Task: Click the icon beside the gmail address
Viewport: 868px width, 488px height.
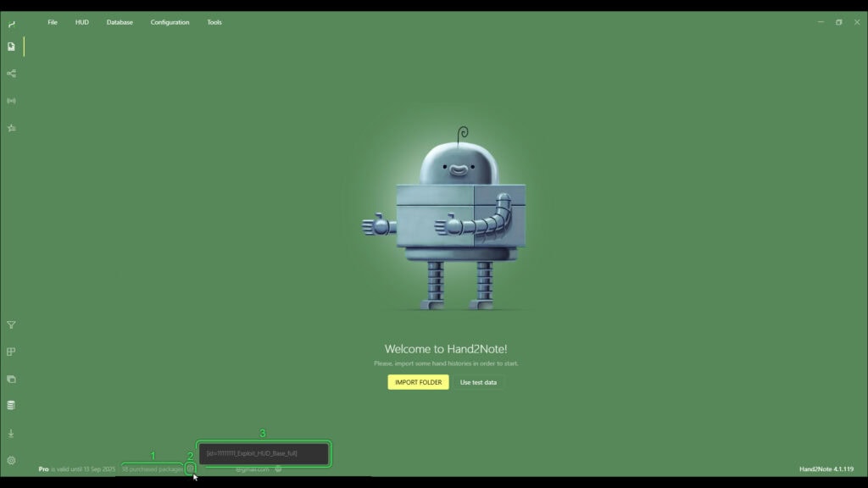Action: (278, 469)
